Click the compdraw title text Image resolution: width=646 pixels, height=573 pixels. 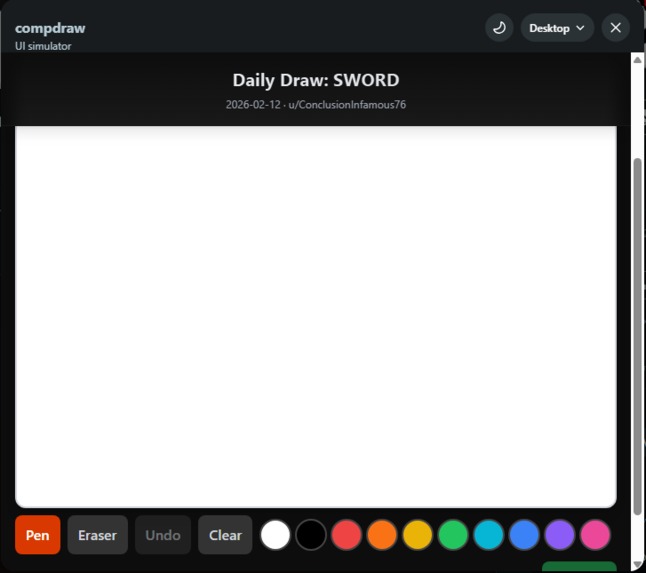coord(50,28)
